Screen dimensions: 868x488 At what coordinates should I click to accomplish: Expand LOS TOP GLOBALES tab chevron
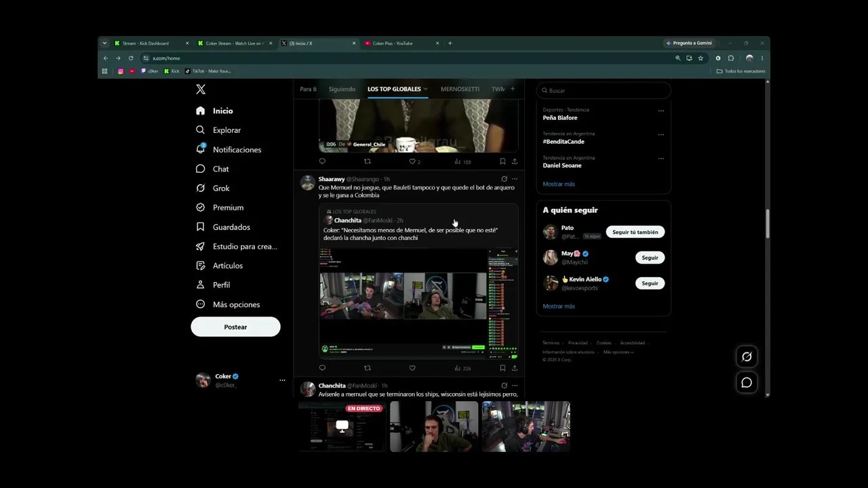(x=425, y=89)
